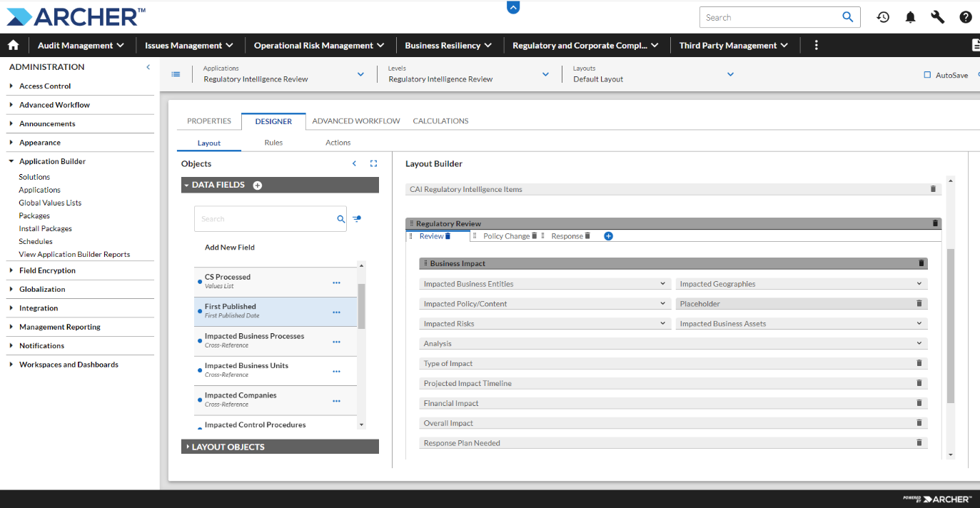The width and height of the screenshot is (980, 508).
Task: Enable the AutoSave checkbox
Action: tap(927, 75)
